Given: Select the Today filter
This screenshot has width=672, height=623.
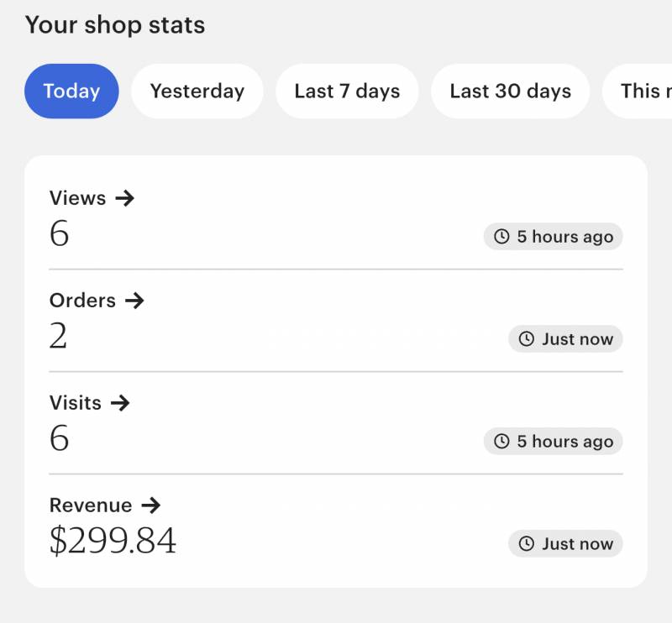Looking at the screenshot, I should pyautogui.click(x=71, y=92).
